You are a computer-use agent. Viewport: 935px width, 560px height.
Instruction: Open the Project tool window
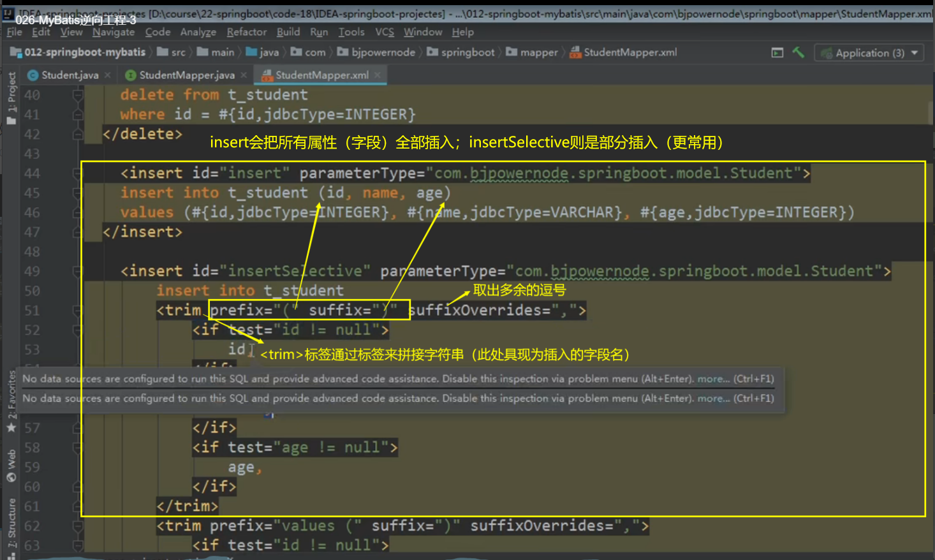[11, 99]
